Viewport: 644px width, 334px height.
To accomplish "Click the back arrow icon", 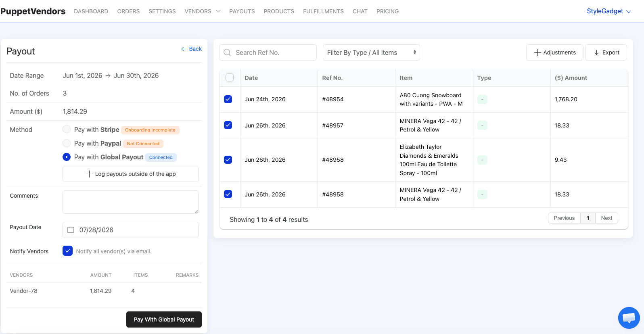I will 184,49.
